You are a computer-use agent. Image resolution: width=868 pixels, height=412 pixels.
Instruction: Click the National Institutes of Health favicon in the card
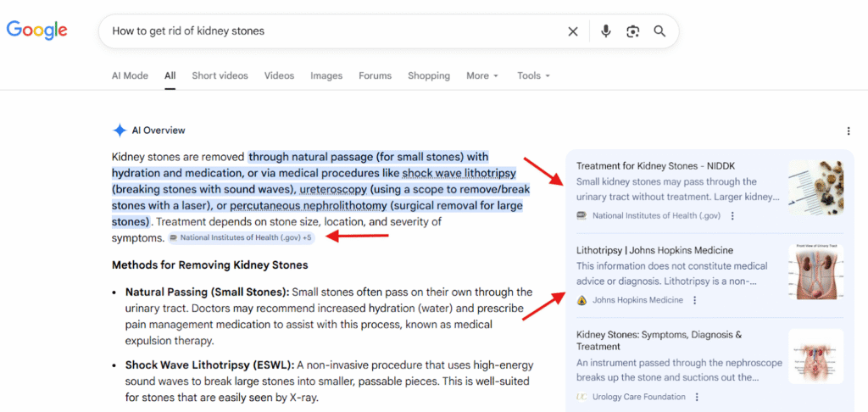tap(581, 216)
